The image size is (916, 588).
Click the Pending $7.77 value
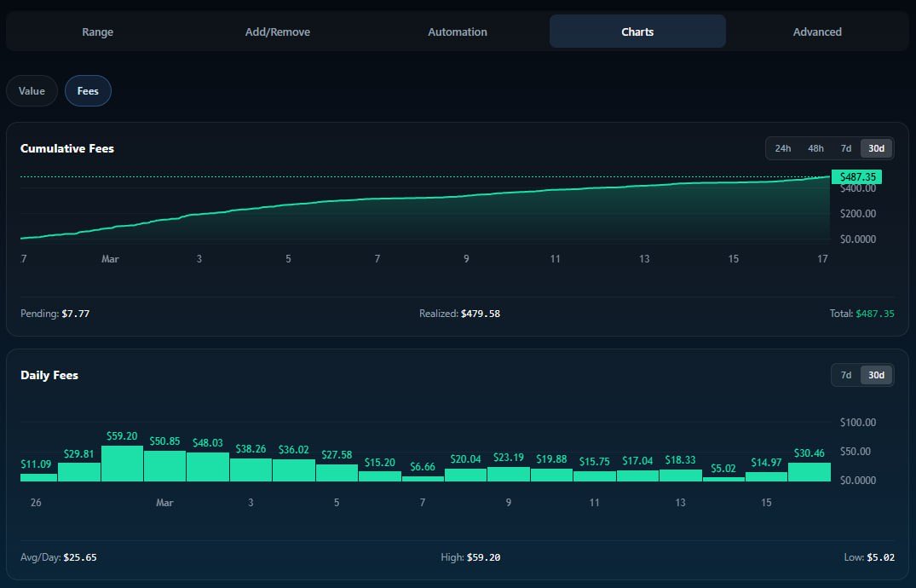pos(76,314)
